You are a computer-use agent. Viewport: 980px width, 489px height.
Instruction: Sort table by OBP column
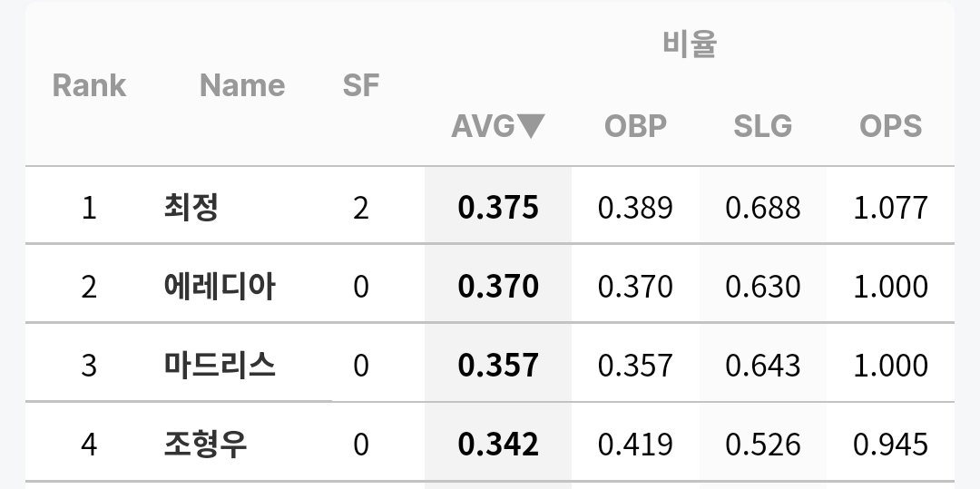pos(635,126)
